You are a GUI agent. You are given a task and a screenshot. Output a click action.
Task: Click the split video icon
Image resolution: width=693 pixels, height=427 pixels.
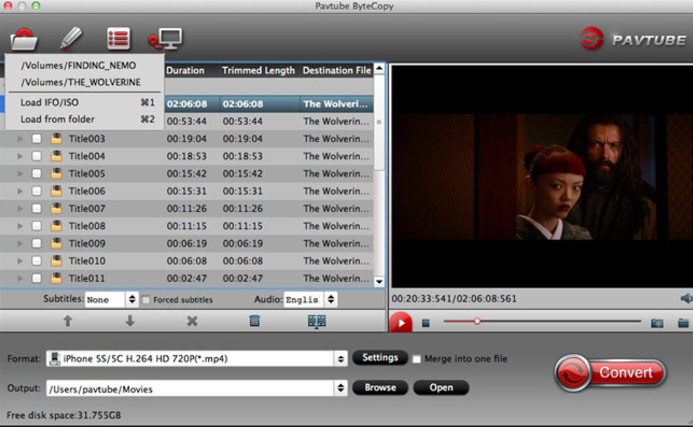click(317, 321)
